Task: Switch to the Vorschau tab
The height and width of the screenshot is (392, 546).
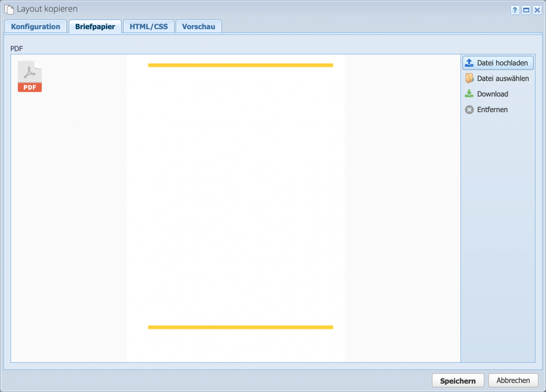Action: [x=198, y=26]
